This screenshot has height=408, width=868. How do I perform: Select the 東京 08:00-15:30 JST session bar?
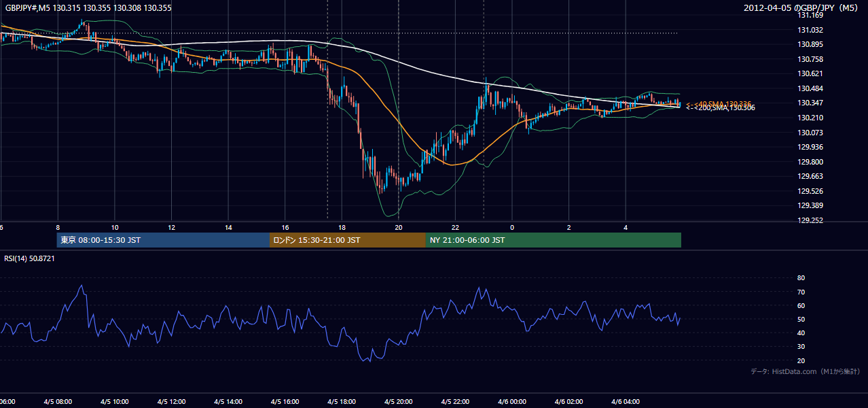pos(164,240)
